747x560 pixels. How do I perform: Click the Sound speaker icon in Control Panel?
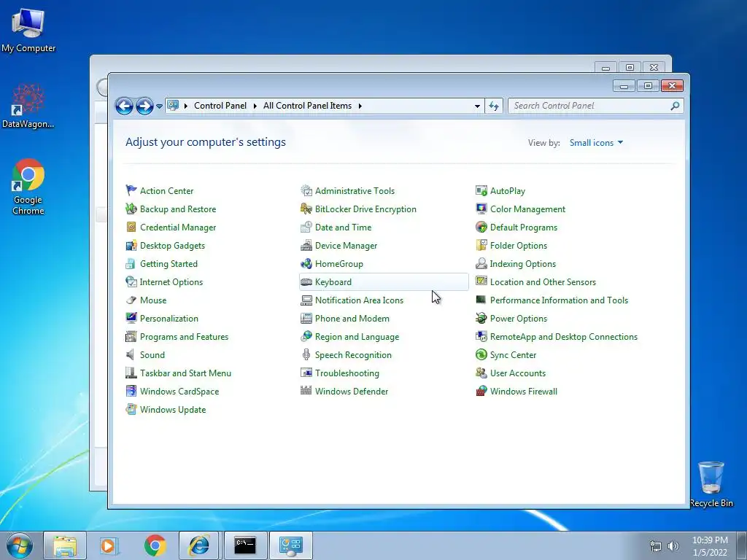point(130,355)
